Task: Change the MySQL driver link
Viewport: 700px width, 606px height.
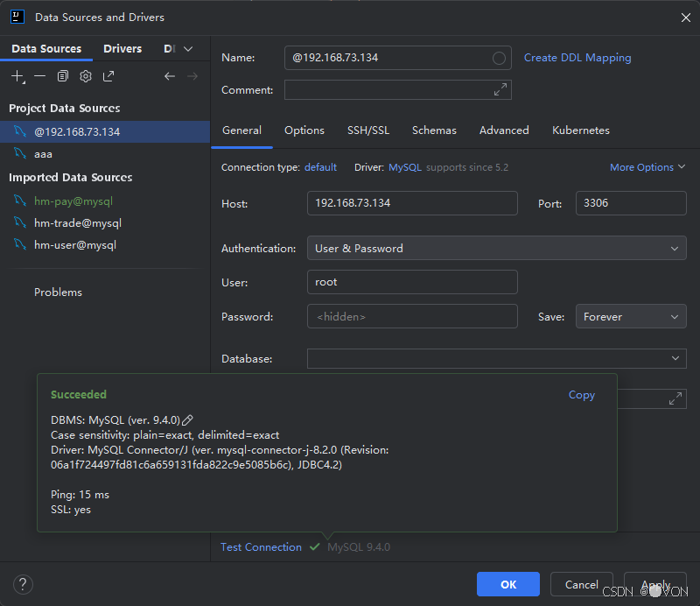Action: pyautogui.click(x=405, y=167)
